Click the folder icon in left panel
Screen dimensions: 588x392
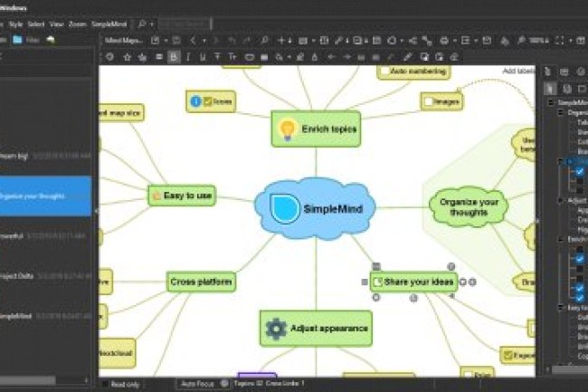point(17,40)
